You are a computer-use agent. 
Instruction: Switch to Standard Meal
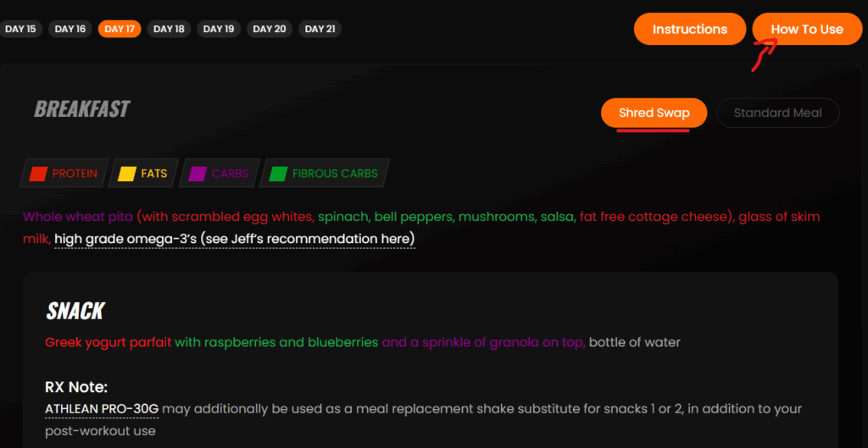point(778,113)
